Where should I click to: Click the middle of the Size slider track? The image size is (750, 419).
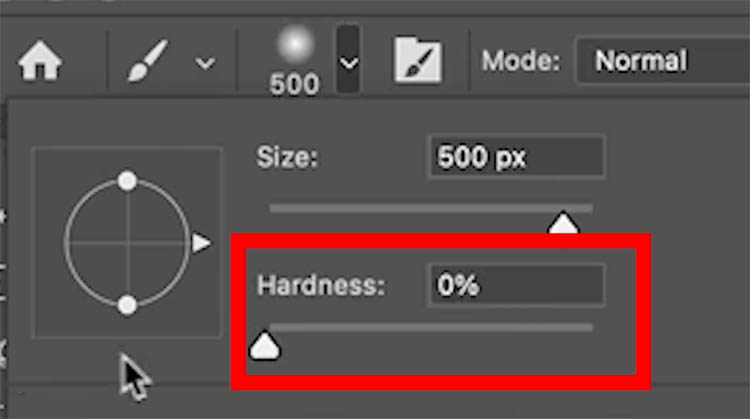point(431,208)
